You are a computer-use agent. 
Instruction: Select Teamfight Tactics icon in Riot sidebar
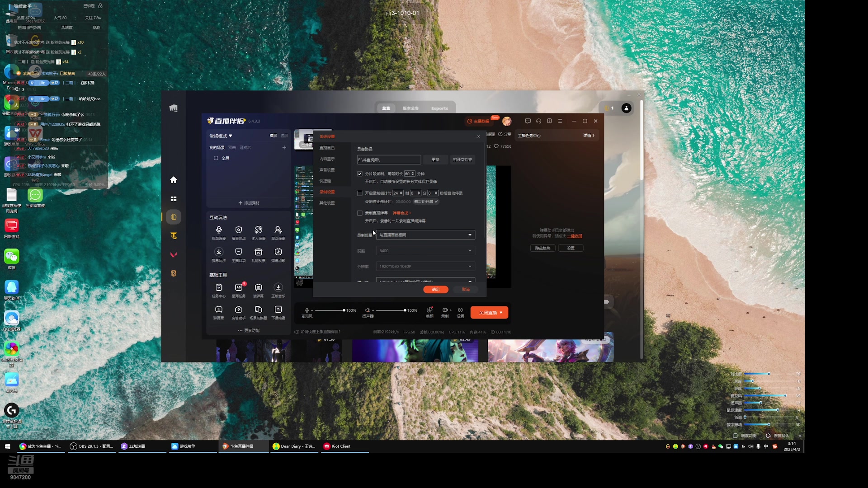point(174,236)
